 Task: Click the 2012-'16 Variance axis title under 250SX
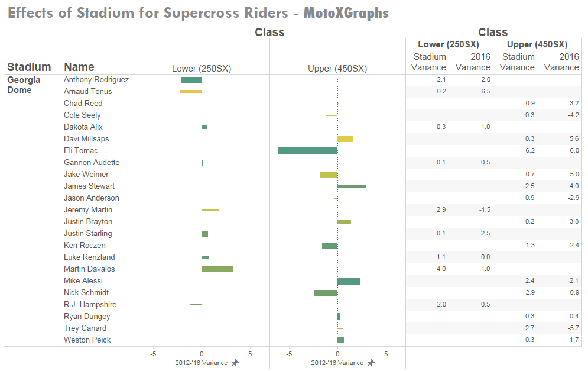click(201, 363)
